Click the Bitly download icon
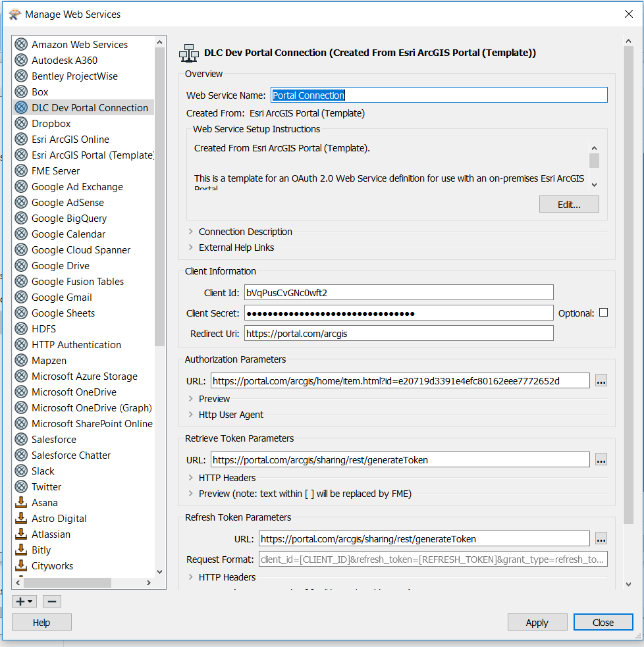The image size is (644, 647). pyautogui.click(x=21, y=550)
